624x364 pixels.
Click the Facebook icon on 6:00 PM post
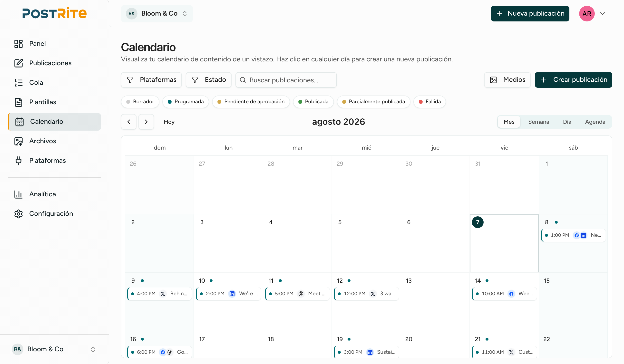163,352
